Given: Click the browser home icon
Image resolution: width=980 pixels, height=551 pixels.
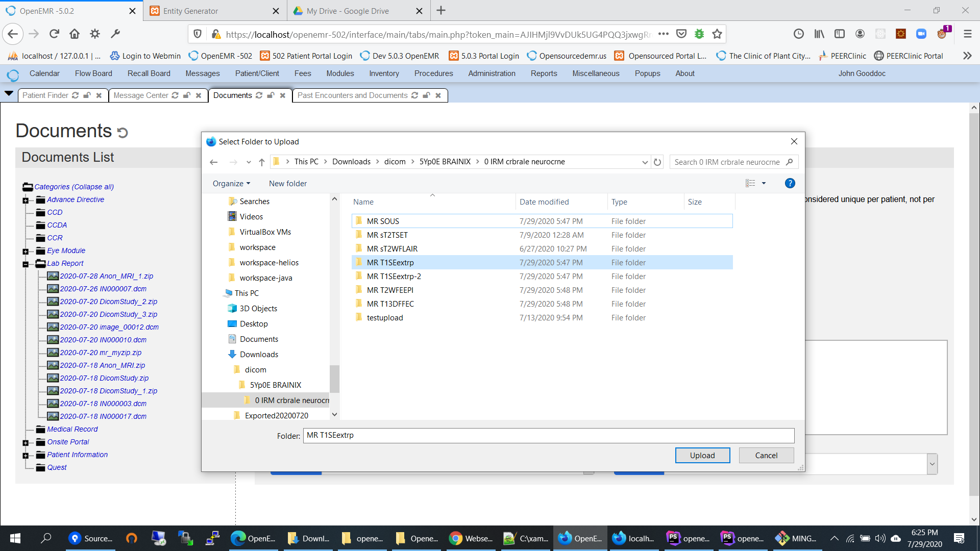Looking at the screenshot, I should 75,34.
